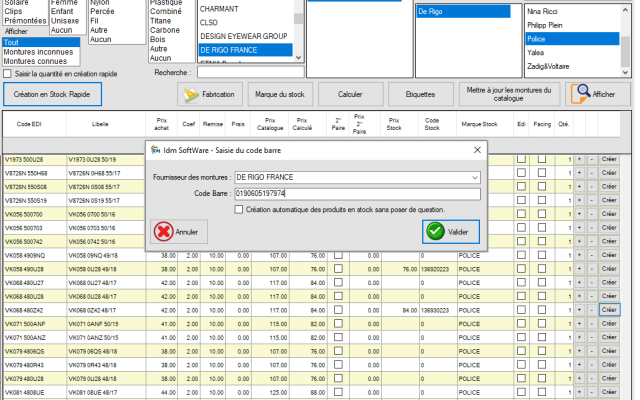The height and width of the screenshot is (400, 640).
Task: Click the Marque du stock button
Action: point(280,94)
